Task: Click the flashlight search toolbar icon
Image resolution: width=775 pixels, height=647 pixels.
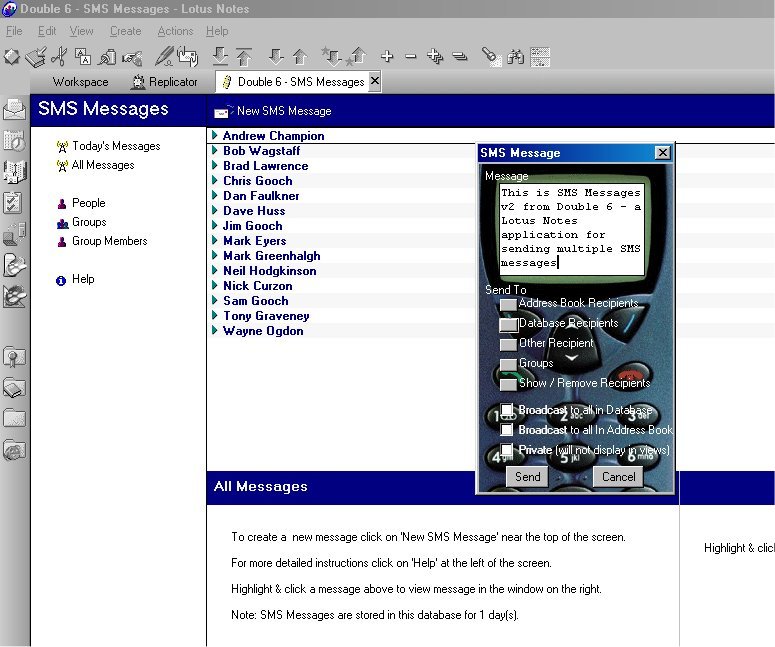Action: [491, 56]
